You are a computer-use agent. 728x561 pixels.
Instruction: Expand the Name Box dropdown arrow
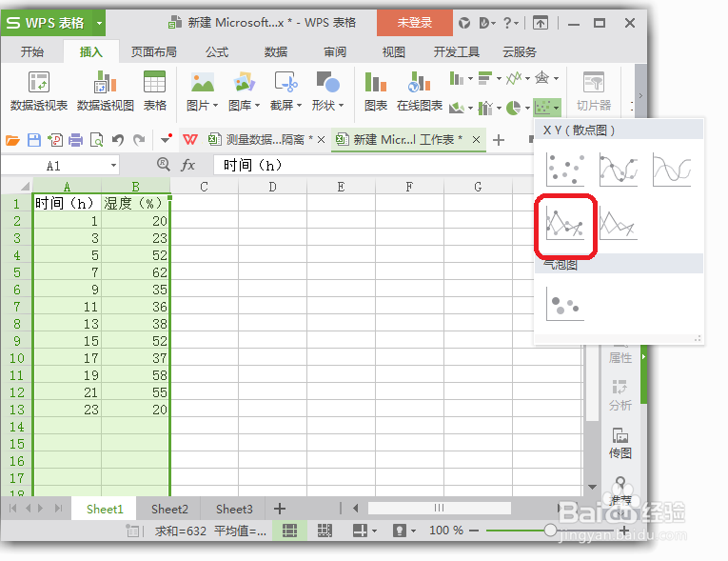(x=113, y=166)
